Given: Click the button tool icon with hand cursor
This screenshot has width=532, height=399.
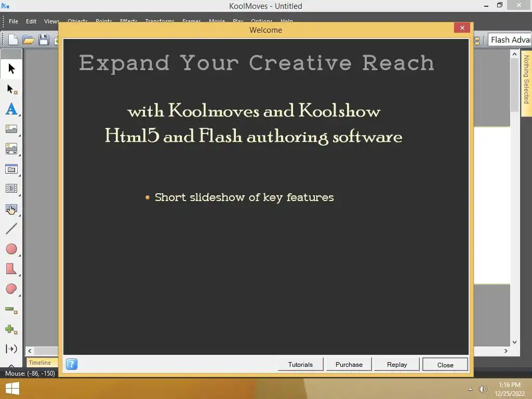Looking at the screenshot, I should 11,209.
